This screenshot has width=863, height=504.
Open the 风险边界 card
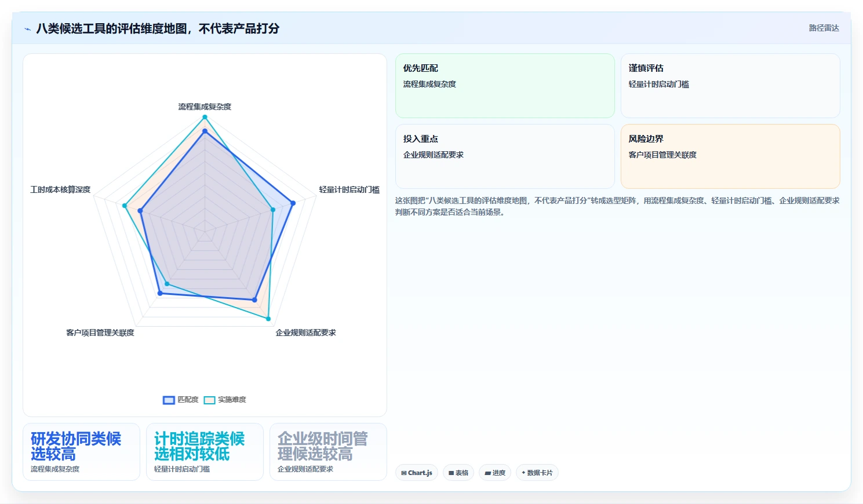(x=730, y=156)
